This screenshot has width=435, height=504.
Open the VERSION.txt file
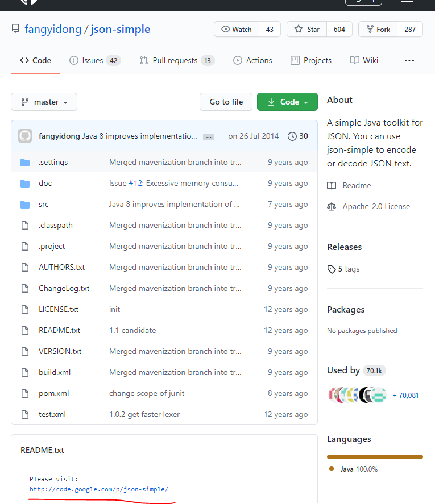(60, 351)
